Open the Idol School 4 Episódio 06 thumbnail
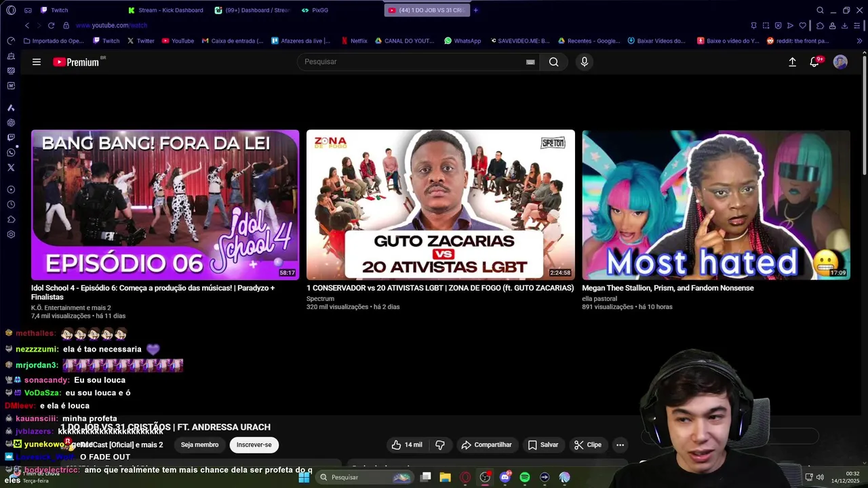 click(165, 205)
